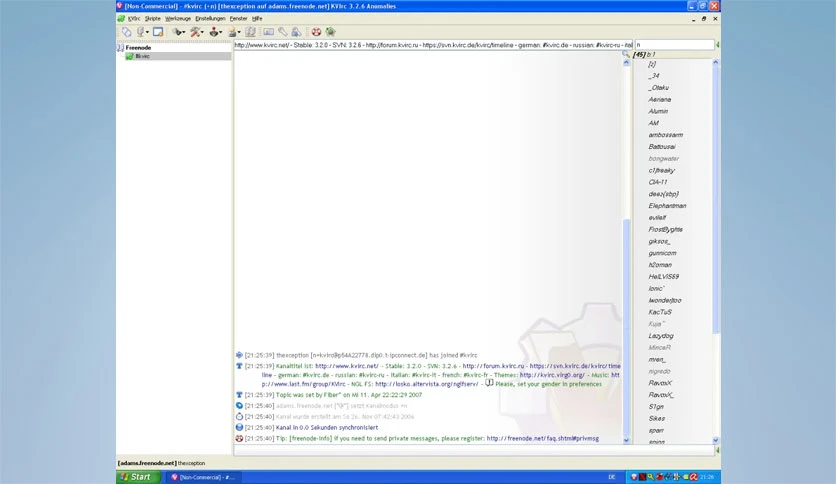This screenshot has width=836, height=484.
Task: Click the user figure toolbar icon
Action: pyautogui.click(x=232, y=32)
